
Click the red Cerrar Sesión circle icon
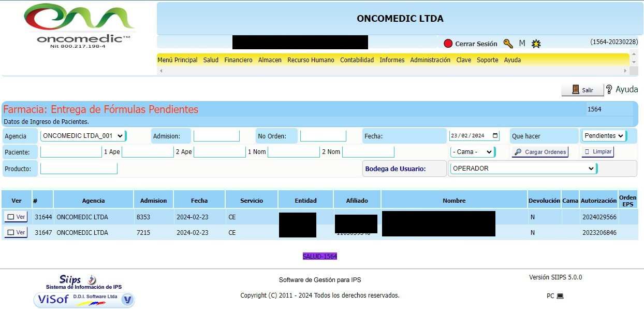448,44
